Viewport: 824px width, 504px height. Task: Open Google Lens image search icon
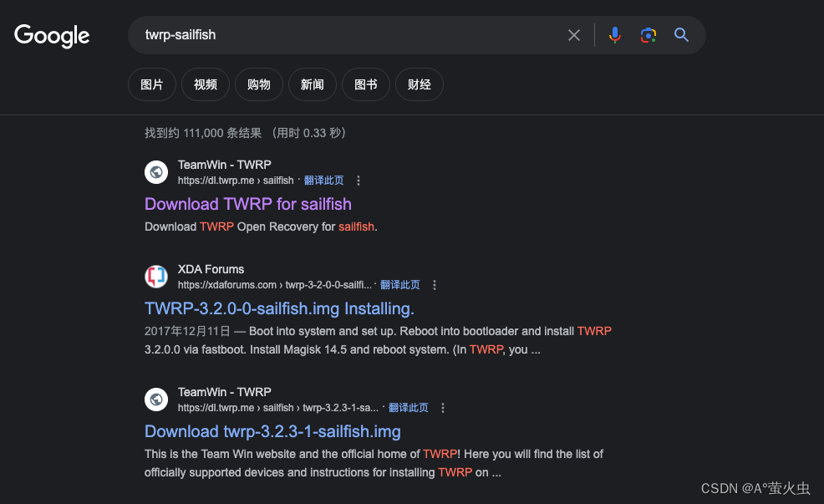tap(648, 35)
